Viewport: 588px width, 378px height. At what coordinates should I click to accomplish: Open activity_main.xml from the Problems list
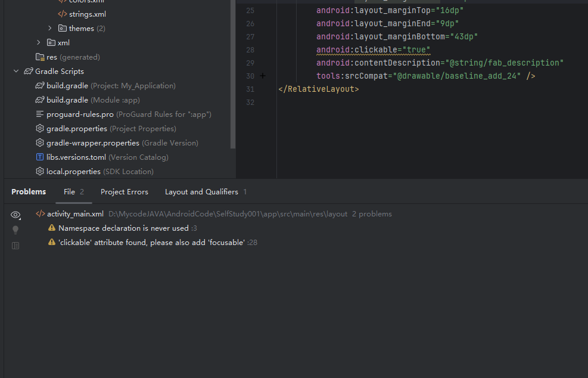[75, 214]
